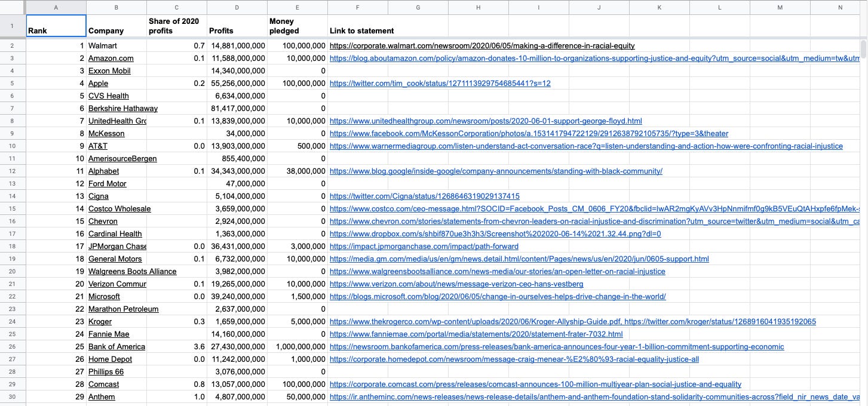Click the Share of 2020 profits header
The image size is (868, 406).
177,26
